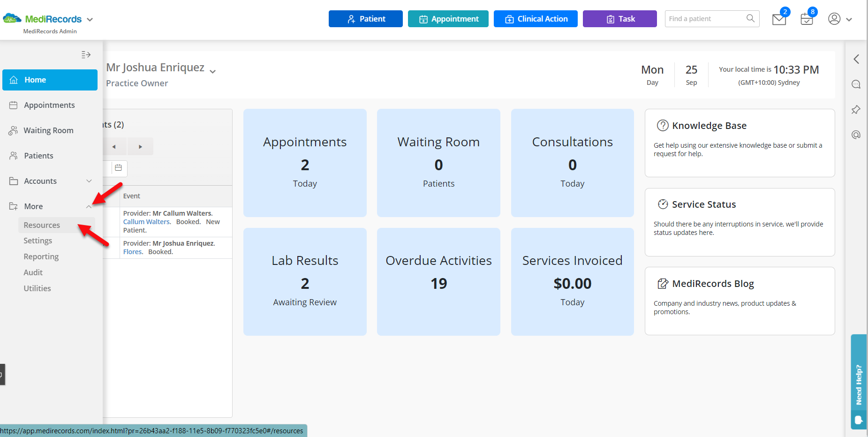Open the Overdue Activities tile
The image size is (868, 437).
tap(438, 281)
